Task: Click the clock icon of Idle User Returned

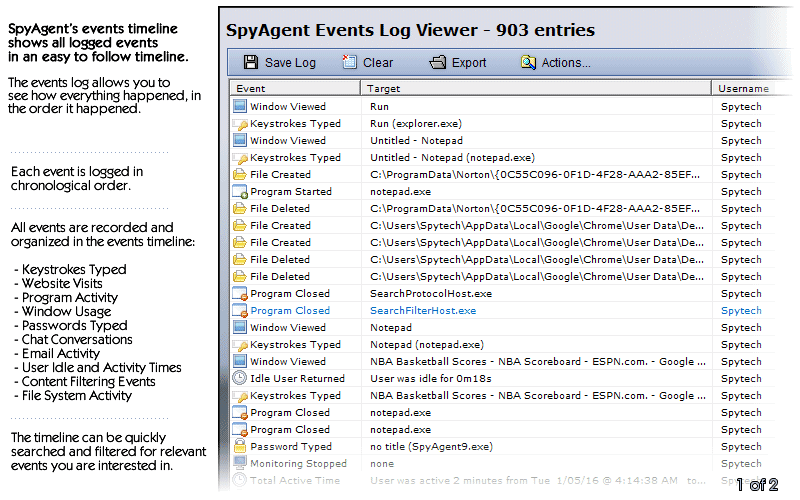Action: pos(239,378)
